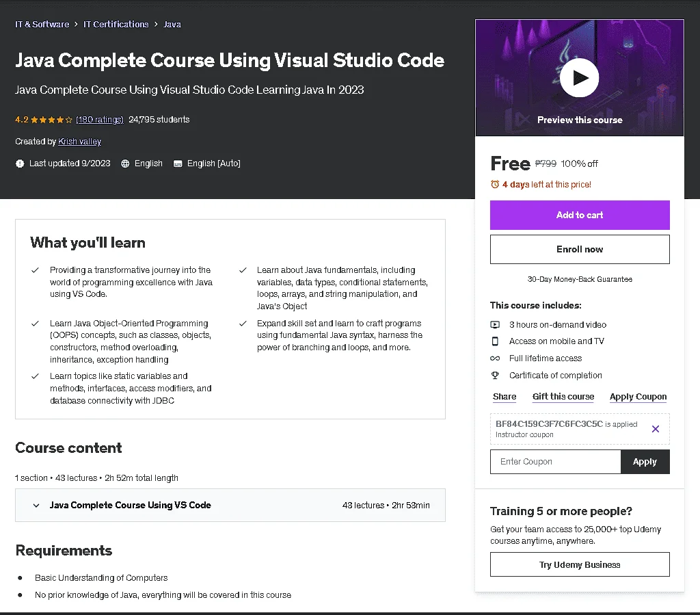Click the 'Access on mobile and TV' text
The height and width of the screenshot is (615, 700).
coord(556,341)
